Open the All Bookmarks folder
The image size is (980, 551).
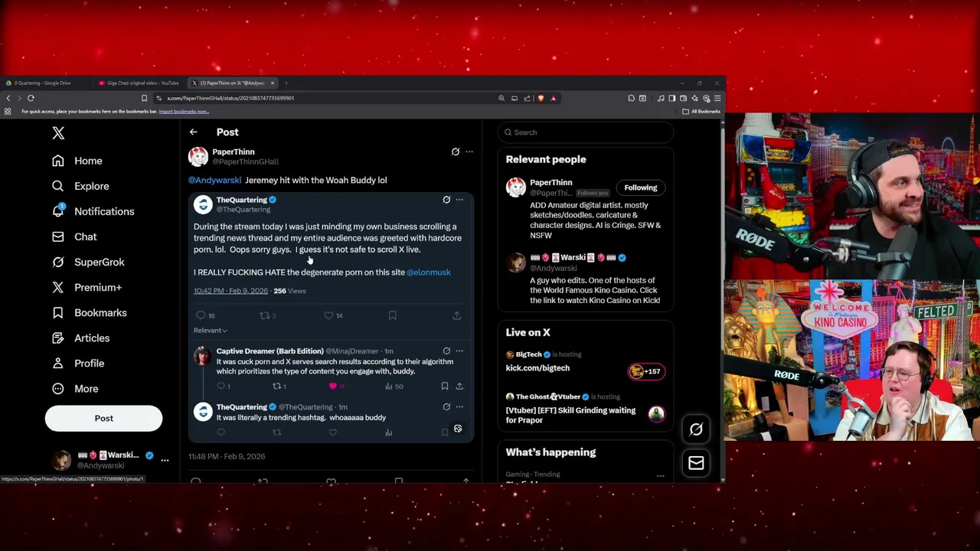pos(702,112)
